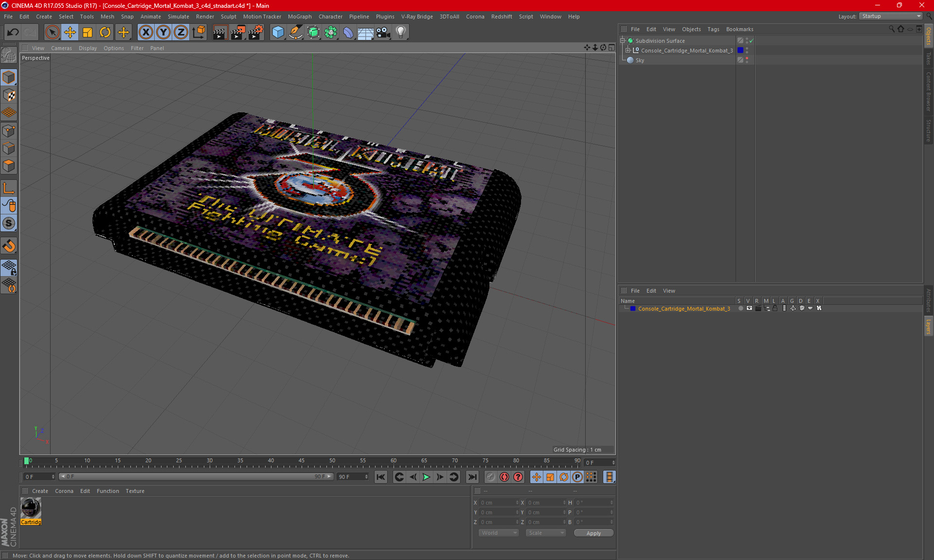Switch to Polygons mode
Image resolution: width=934 pixels, height=560 pixels.
point(9,166)
